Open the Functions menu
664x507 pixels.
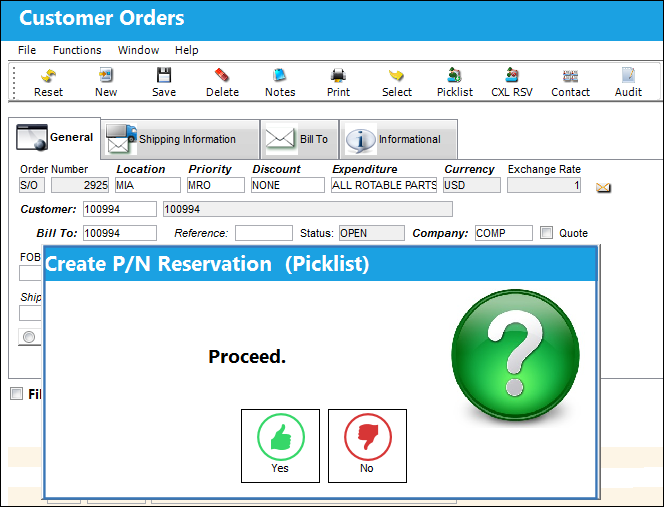coord(77,50)
